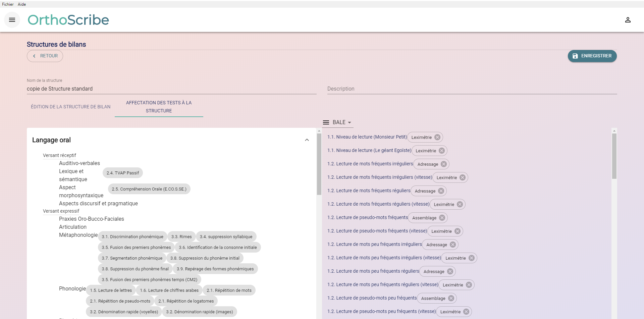Open the hamburger navigation menu
Viewport: 644px width, 319px height.
pos(12,20)
